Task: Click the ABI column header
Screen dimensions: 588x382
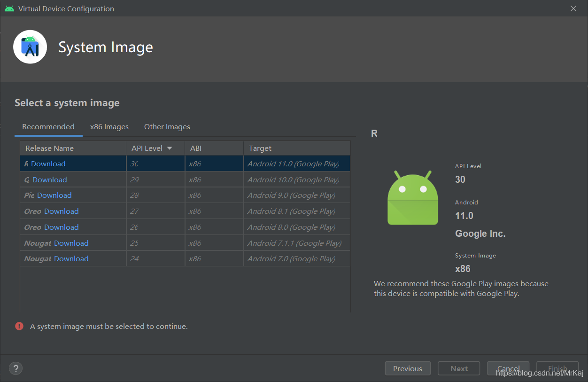Action: tap(214, 148)
